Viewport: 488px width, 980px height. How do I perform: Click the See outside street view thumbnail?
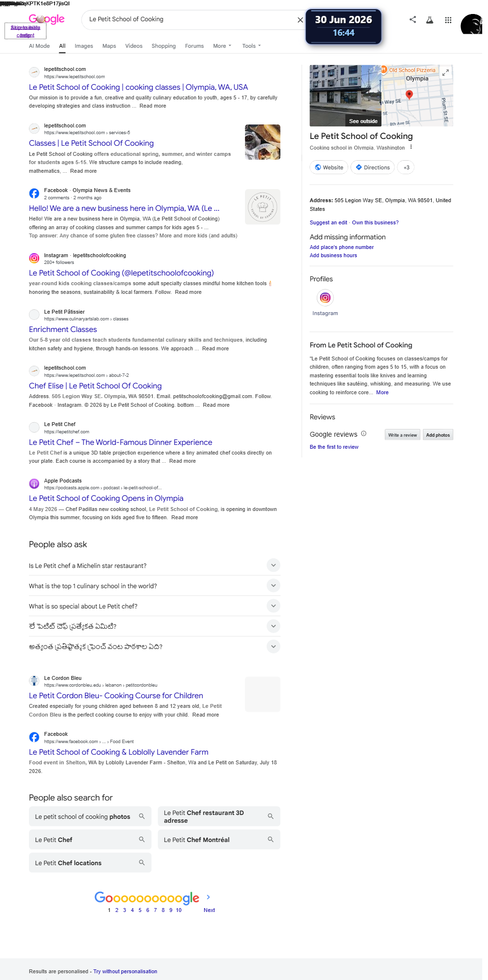coord(346,96)
